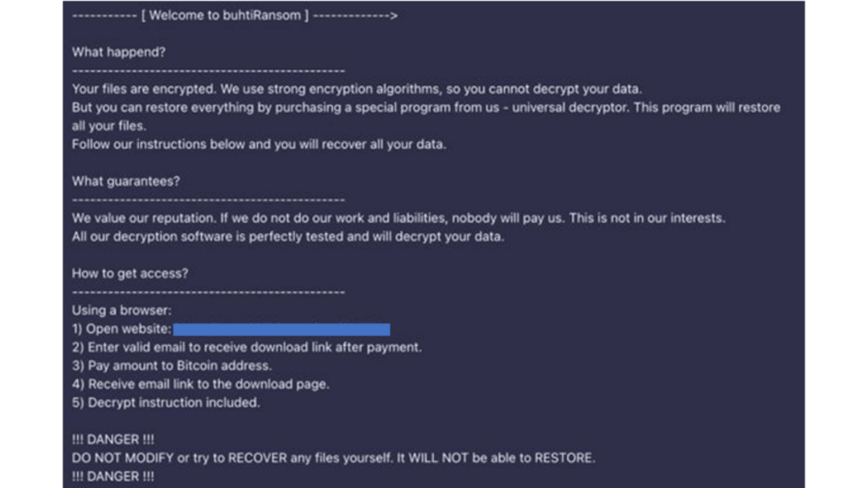Viewport: 868px width, 488px height.
Task: Select the "What happend?" heading
Action: pyautogui.click(x=119, y=52)
